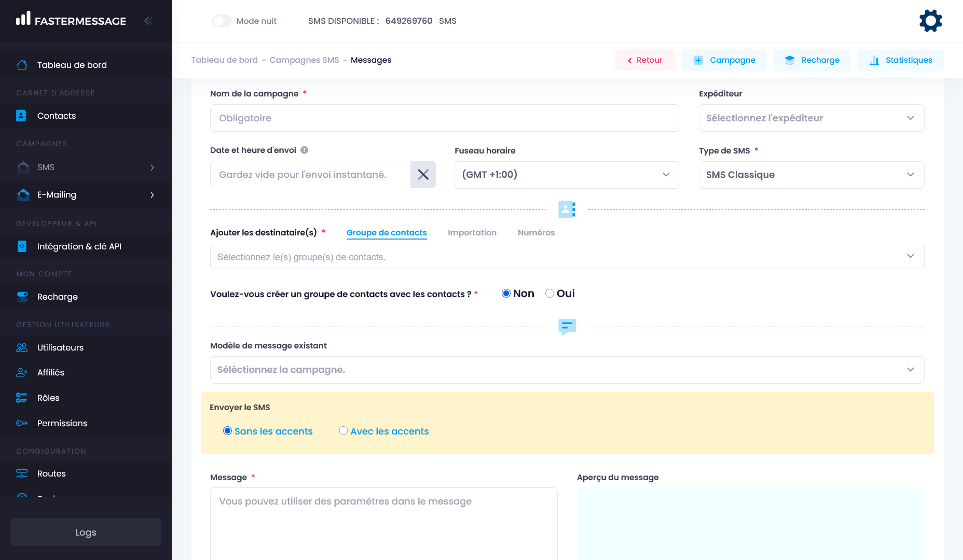963x560 pixels.
Task: Switch to the Numéros tab
Action: (536, 233)
